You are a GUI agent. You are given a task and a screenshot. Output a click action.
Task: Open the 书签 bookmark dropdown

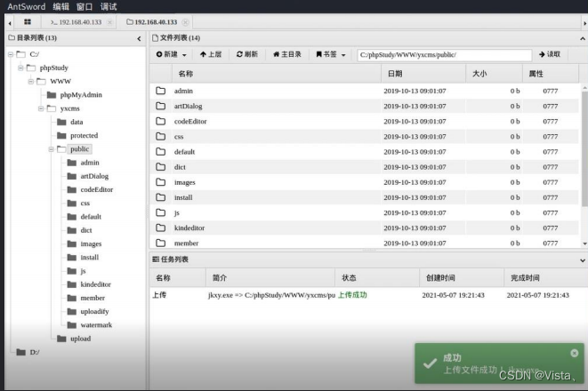[330, 55]
